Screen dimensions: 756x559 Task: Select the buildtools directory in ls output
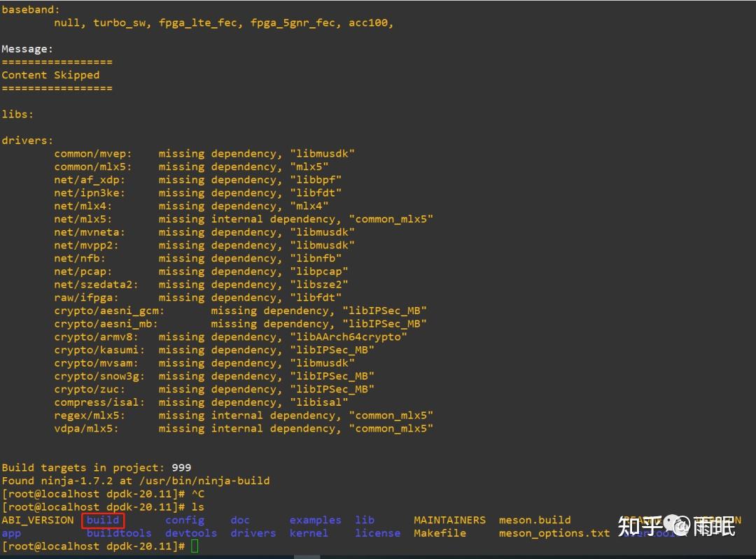click(x=119, y=533)
